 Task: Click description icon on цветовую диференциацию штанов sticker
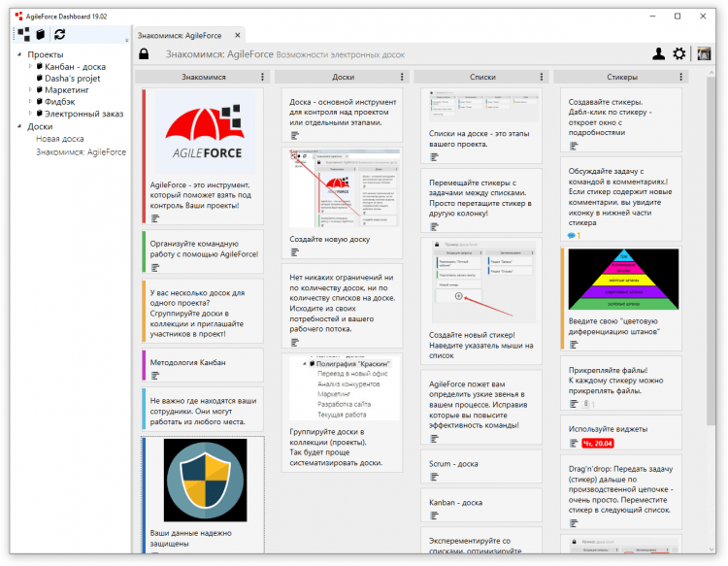[574, 345]
